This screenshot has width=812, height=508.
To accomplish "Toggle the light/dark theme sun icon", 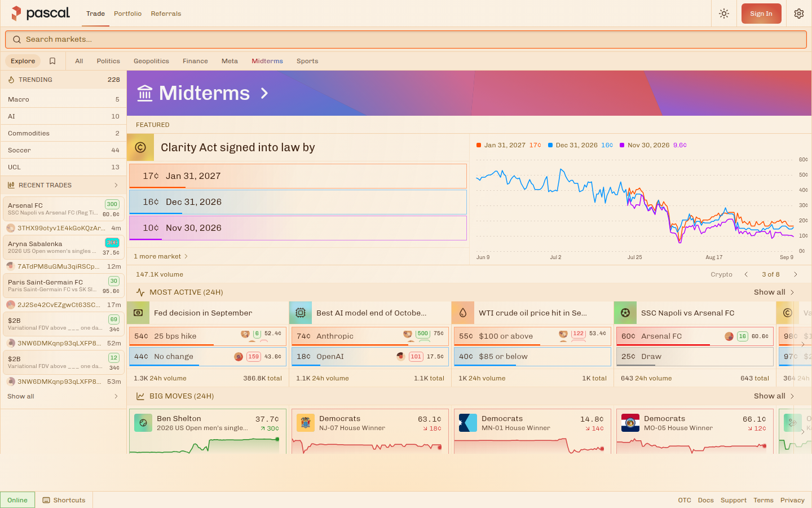I will tap(724, 14).
